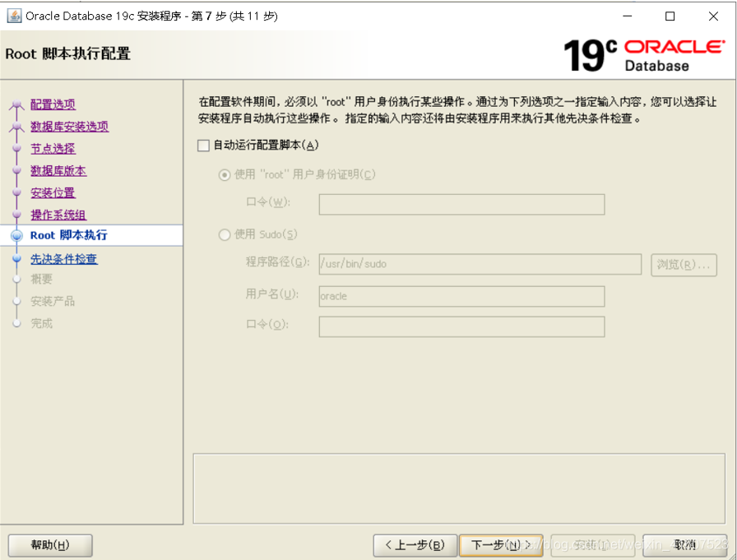
Task: Open the 数据库版本 step link
Action: point(58,170)
